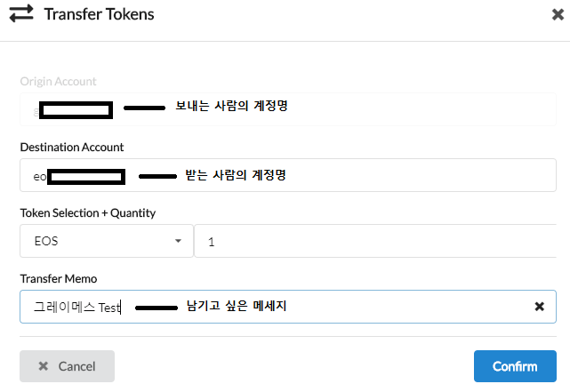Click the Token Selection + Quantity label

coord(88,213)
